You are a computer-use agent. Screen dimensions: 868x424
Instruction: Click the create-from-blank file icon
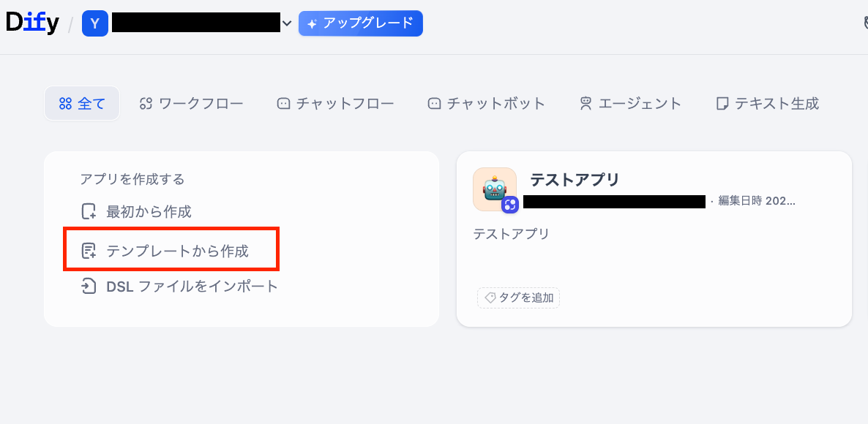point(89,212)
